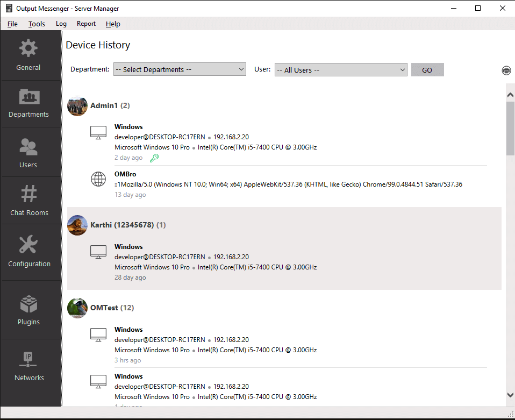Click Karthi's Windows monitor icon
The height and width of the screenshot is (420, 515).
pyautogui.click(x=98, y=252)
